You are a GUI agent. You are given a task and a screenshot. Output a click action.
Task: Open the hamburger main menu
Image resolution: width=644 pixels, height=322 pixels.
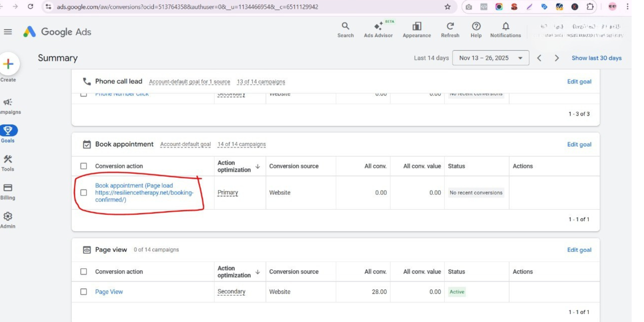(x=8, y=32)
